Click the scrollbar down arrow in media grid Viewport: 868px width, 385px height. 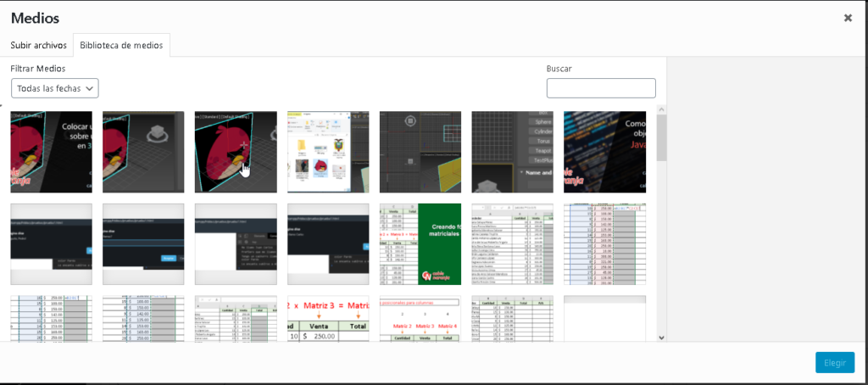[x=661, y=337]
